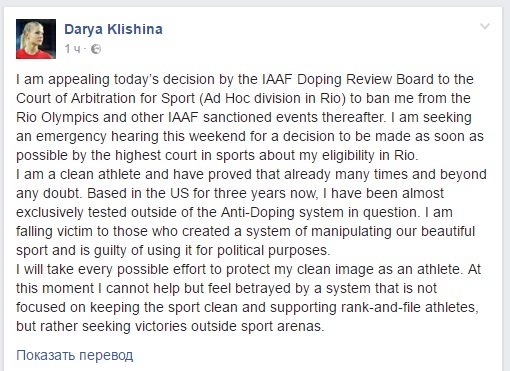Open the Darya Klishina name link
The image size is (510, 371).
[113, 29]
